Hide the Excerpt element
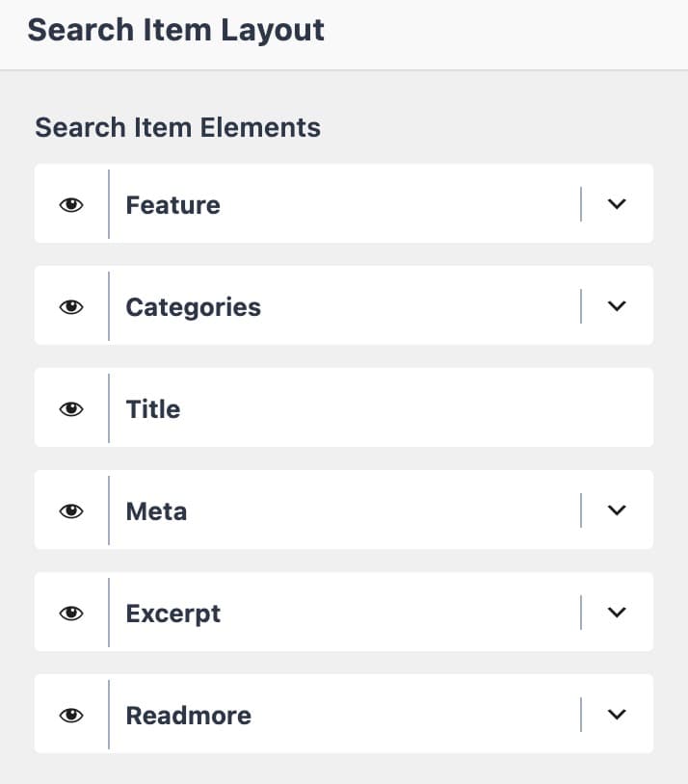 72,613
